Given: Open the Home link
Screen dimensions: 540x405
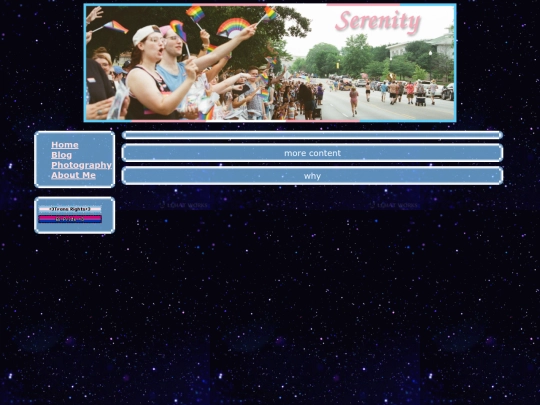Looking at the screenshot, I should pyautogui.click(x=65, y=145).
